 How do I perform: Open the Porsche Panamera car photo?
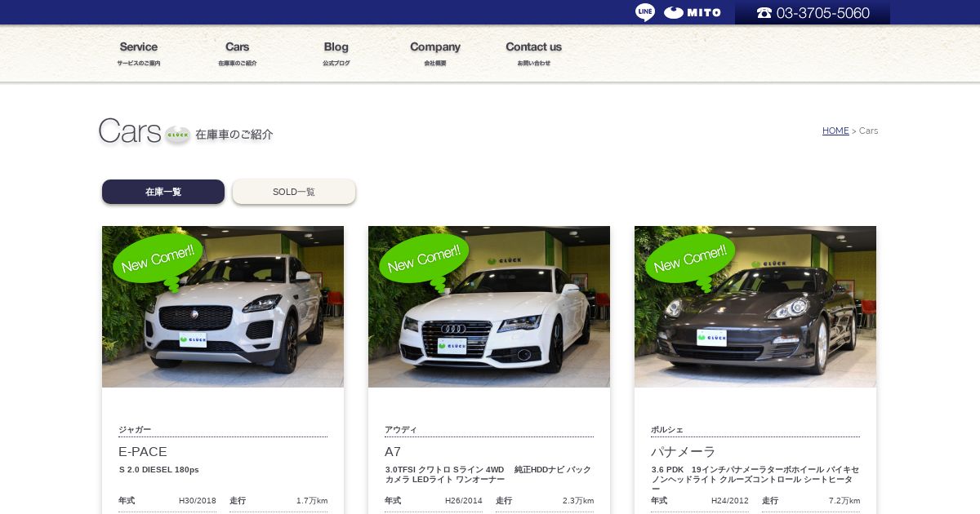coord(755,307)
